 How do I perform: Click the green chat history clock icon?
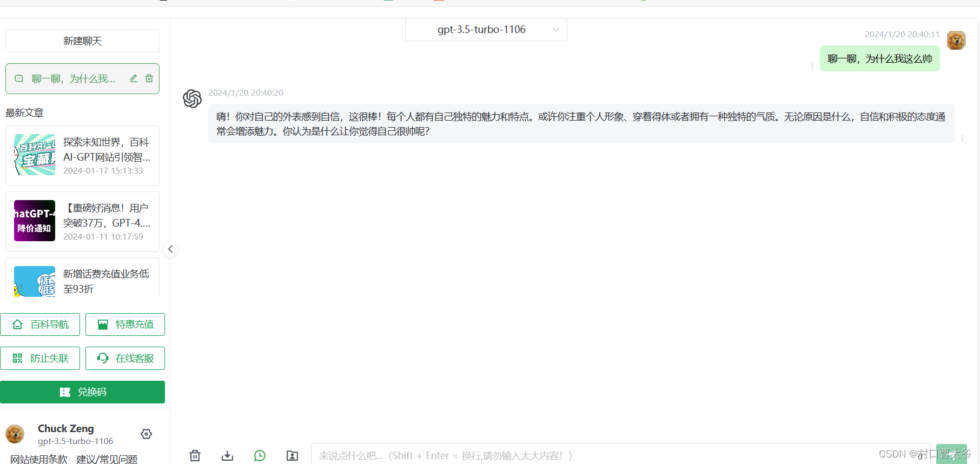point(260,455)
